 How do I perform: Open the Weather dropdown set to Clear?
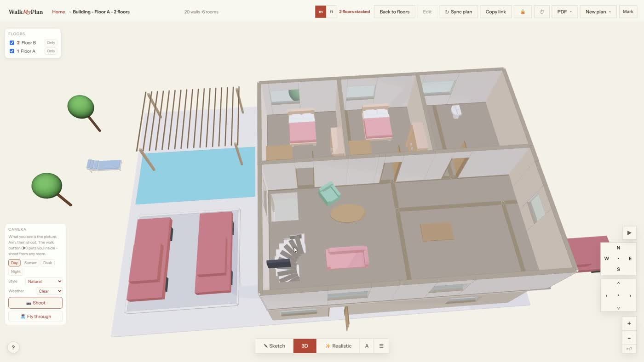pos(49,291)
